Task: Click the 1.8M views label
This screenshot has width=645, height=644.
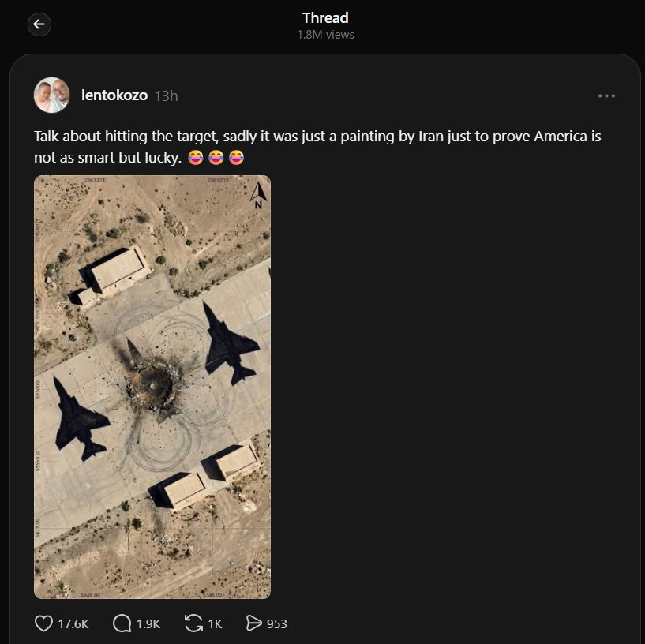Action: point(325,35)
